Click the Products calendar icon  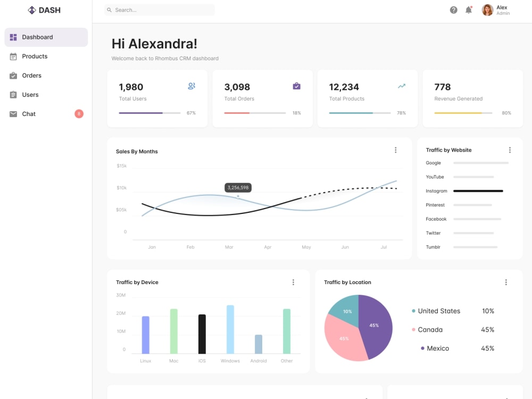13,56
